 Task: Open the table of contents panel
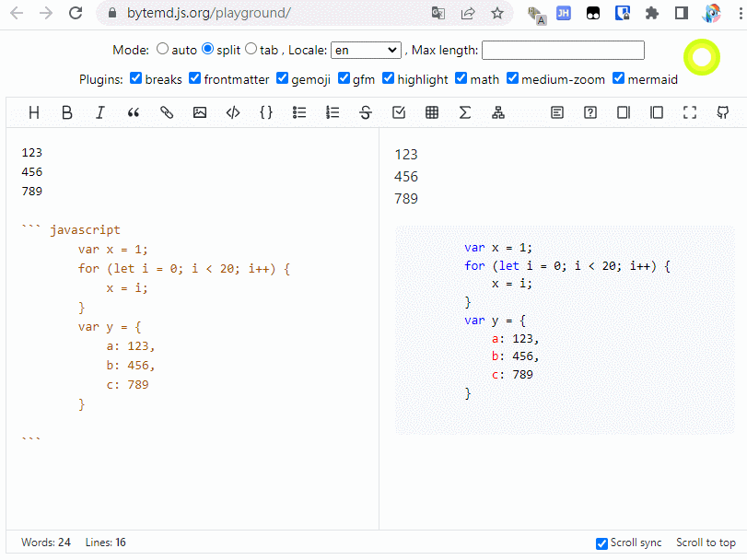(x=557, y=113)
